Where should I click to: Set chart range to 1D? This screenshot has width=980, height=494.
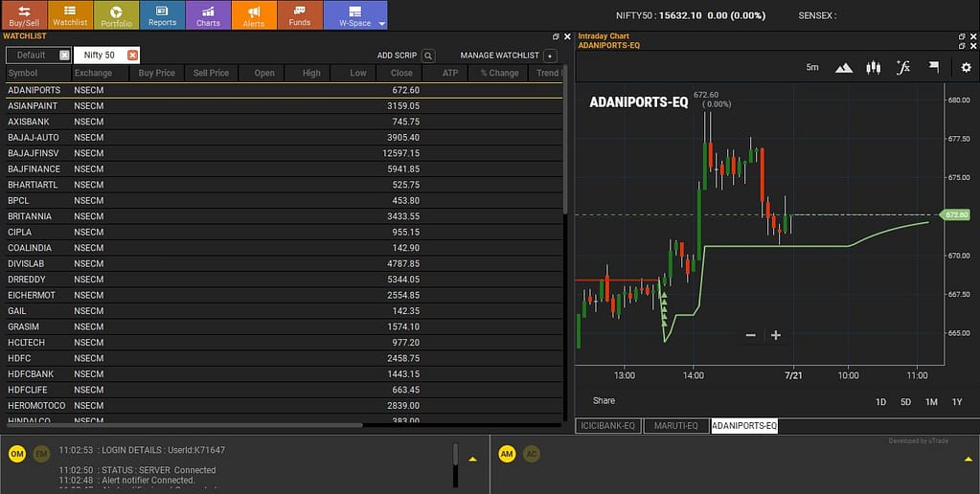880,401
